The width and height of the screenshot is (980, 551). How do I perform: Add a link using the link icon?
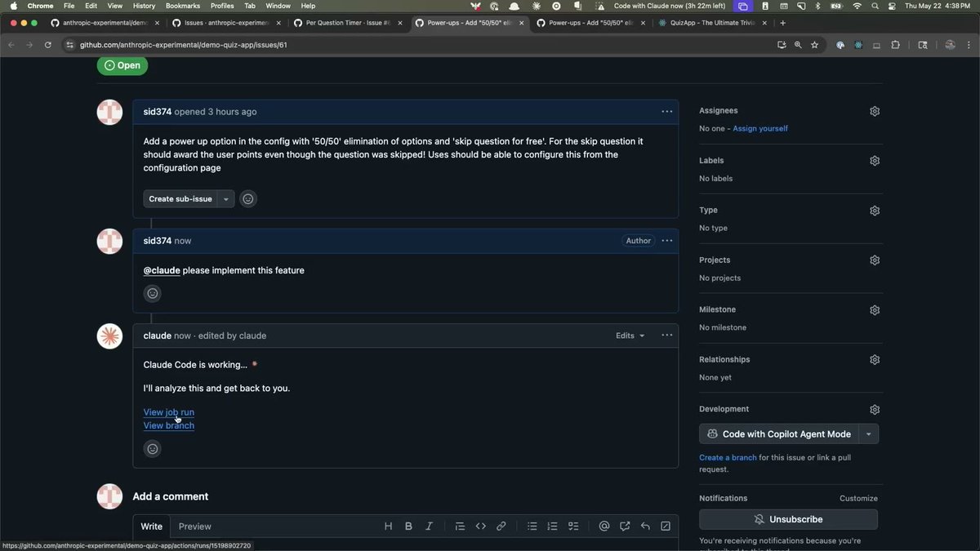(501, 527)
